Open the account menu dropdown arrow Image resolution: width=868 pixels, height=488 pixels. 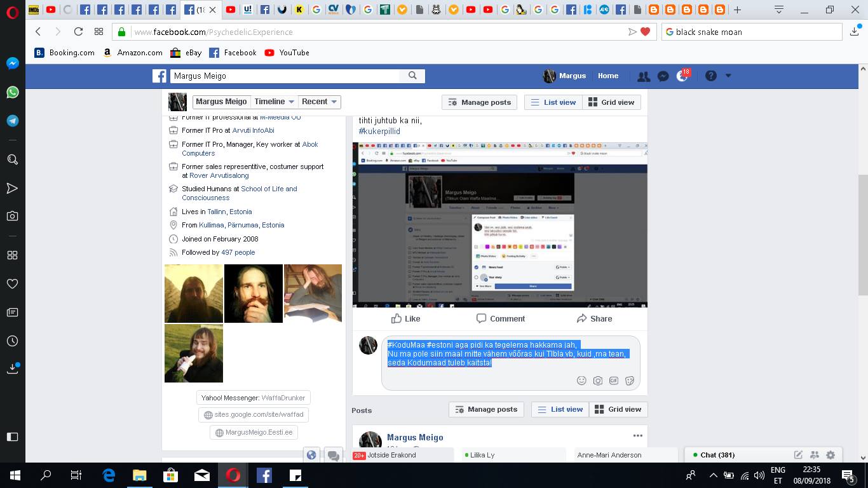tap(728, 76)
